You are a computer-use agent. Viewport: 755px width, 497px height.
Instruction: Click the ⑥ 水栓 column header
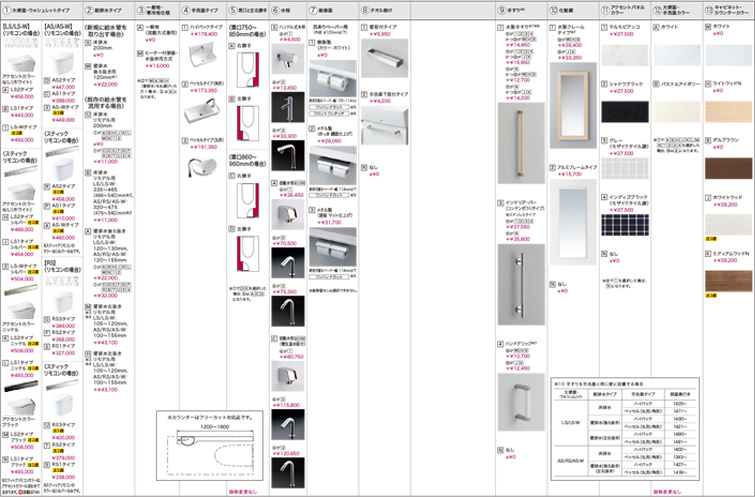pyautogui.click(x=281, y=10)
